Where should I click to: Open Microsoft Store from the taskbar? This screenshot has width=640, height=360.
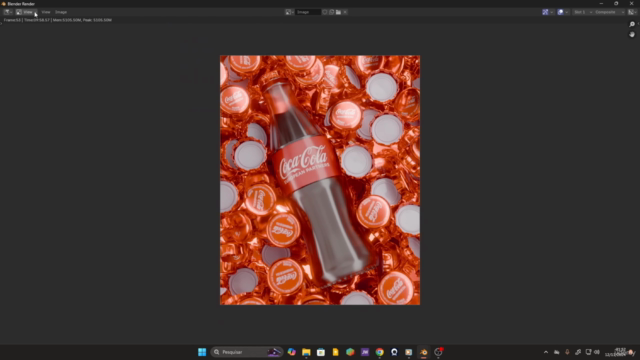[x=321, y=352]
